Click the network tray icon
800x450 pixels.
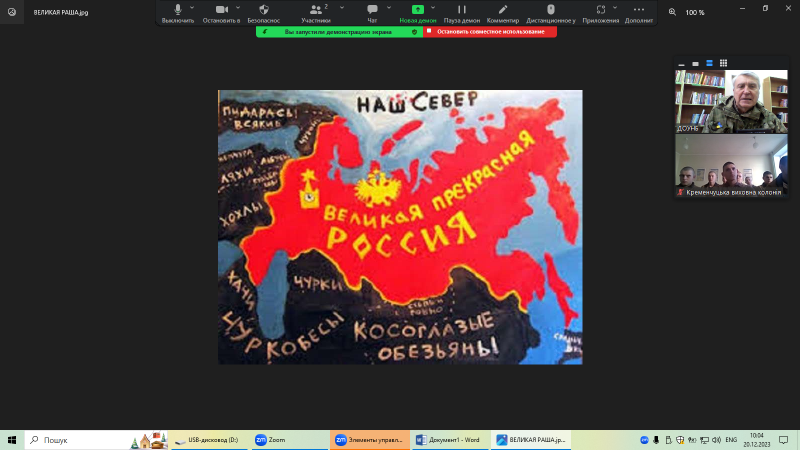click(705, 440)
